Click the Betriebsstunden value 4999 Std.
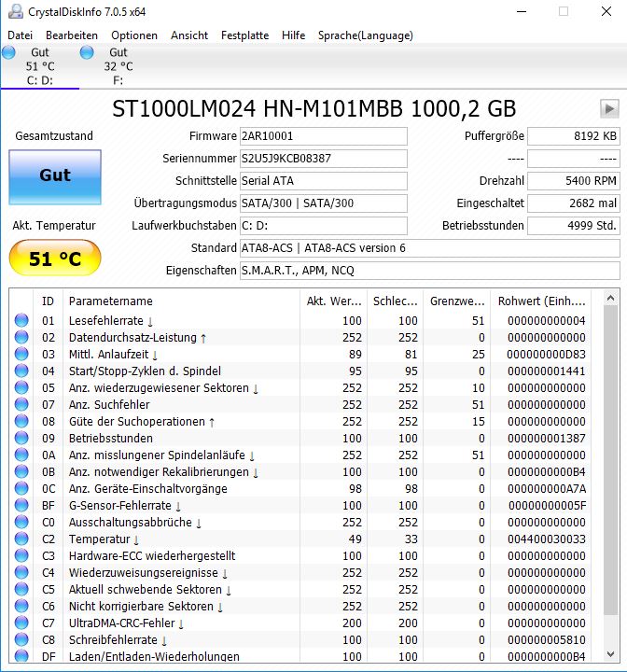Image resolution: width=627 pixels, height=672 pixels. [574, 226]
